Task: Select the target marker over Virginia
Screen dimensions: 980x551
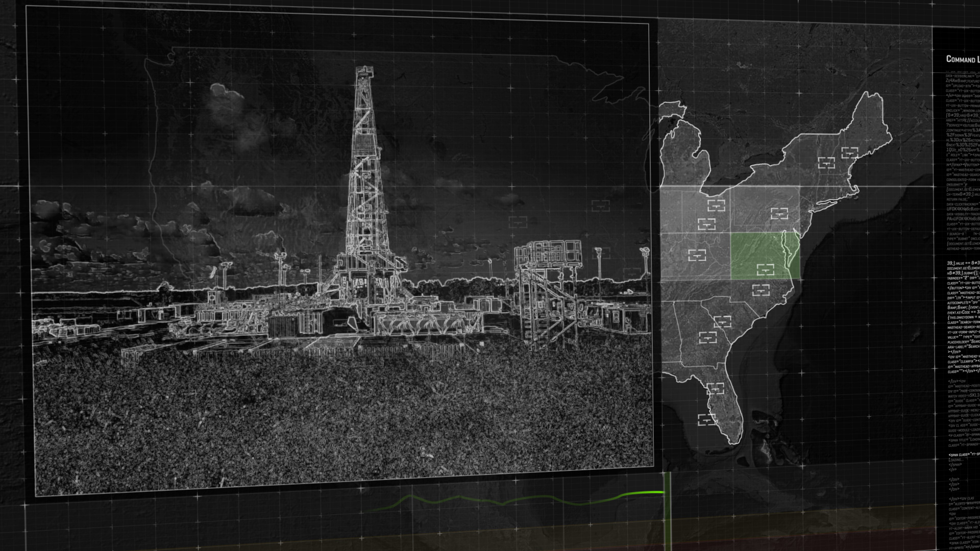Action: 765,269
